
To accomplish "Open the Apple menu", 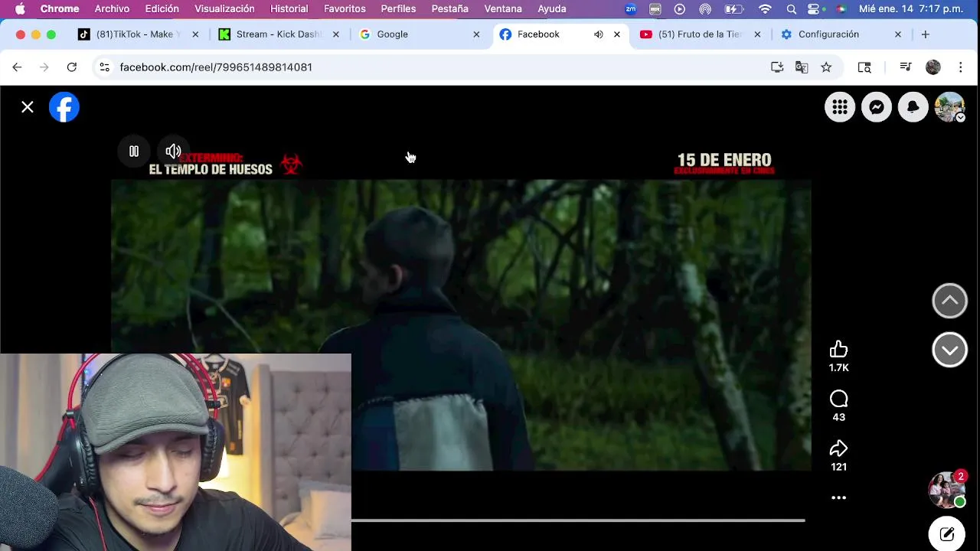I will [x=20, y=9].
